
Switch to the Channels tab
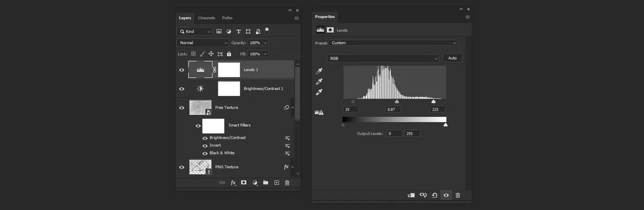207,18
